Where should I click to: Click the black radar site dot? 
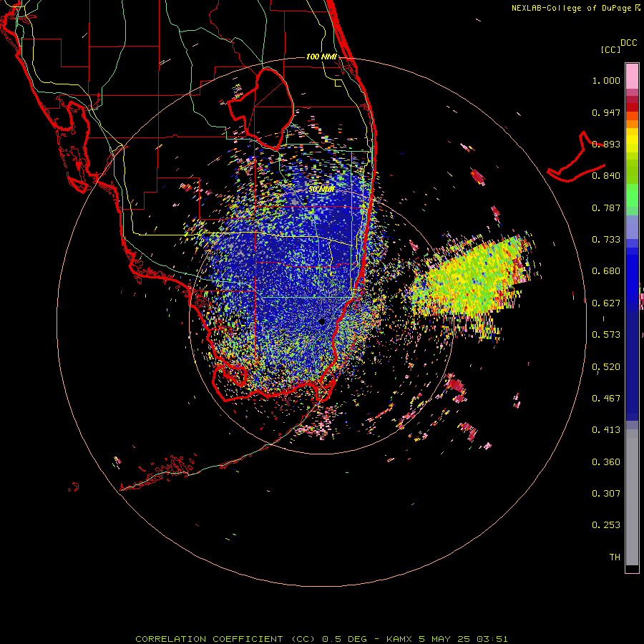(x=322, y=321)
